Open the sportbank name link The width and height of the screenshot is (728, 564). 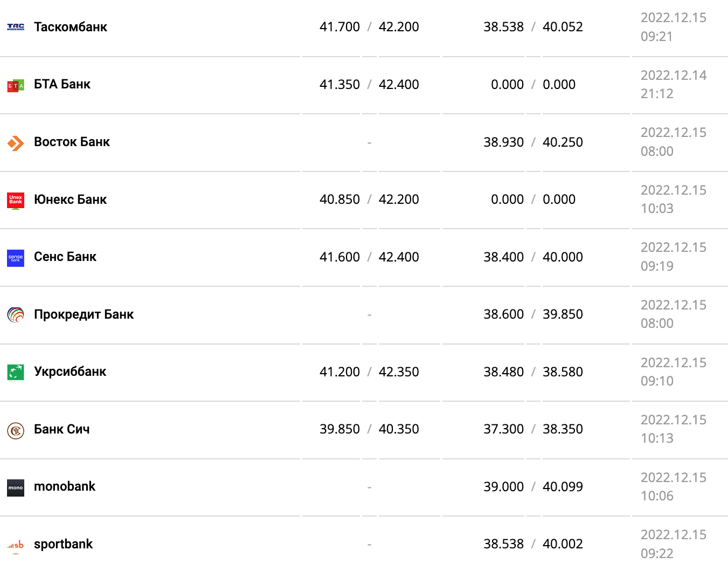63,544
